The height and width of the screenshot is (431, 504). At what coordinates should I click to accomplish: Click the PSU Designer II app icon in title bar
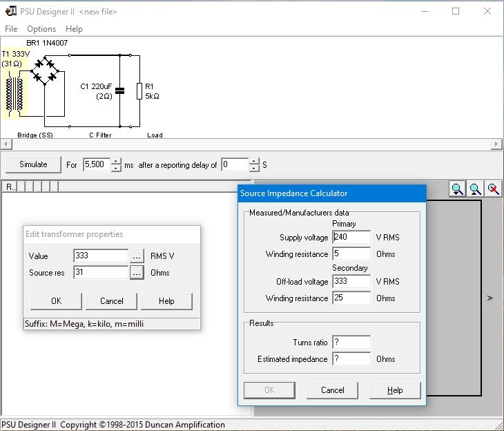[11, 11]
